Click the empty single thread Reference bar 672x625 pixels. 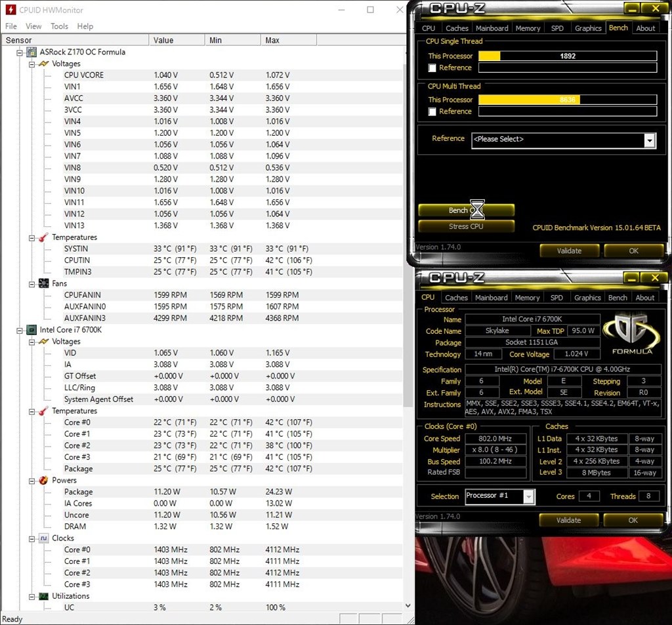pyautogui.click(x=568, y=68)
